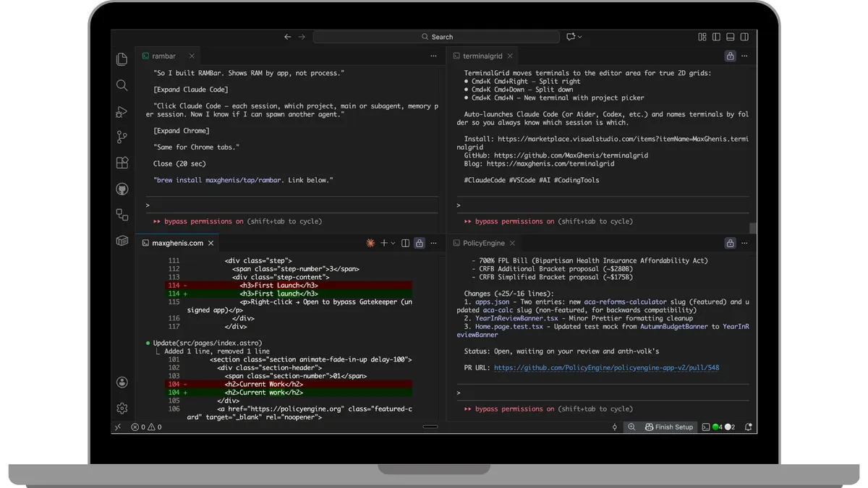This screenshot has height=488, width=868.
Task: Click the split terminal icon in panel toolbar
Action: point(405,243)
